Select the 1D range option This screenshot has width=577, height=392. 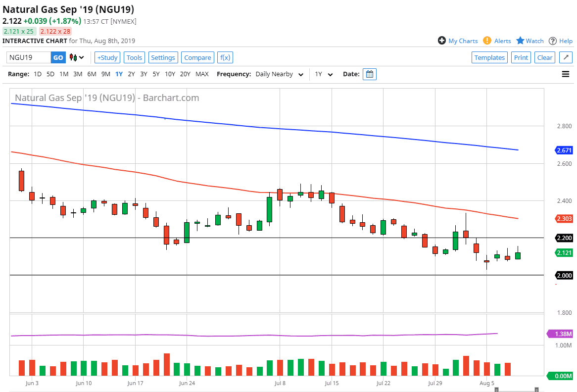[x=38, y=74]
